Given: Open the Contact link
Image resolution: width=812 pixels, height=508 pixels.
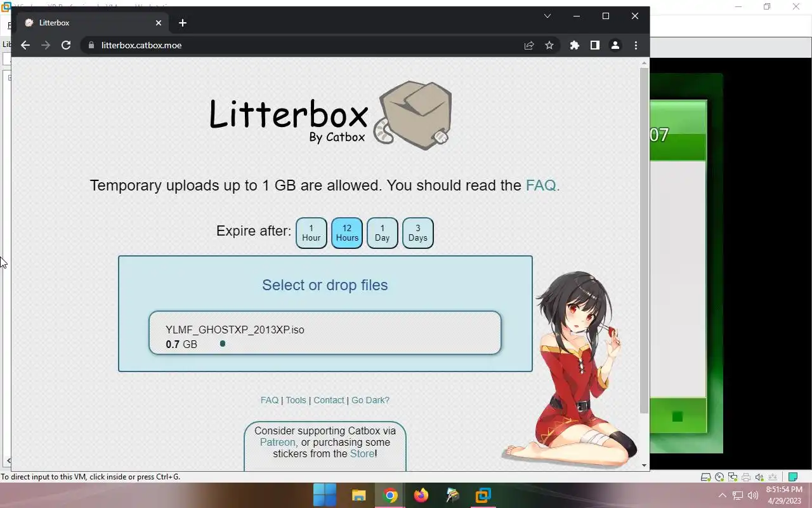Looking at the screenshot, I should (x=329, y=400).
